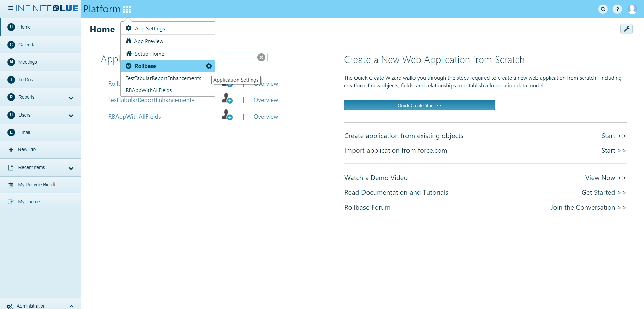Open the help question mark icon

click(617, 9)
